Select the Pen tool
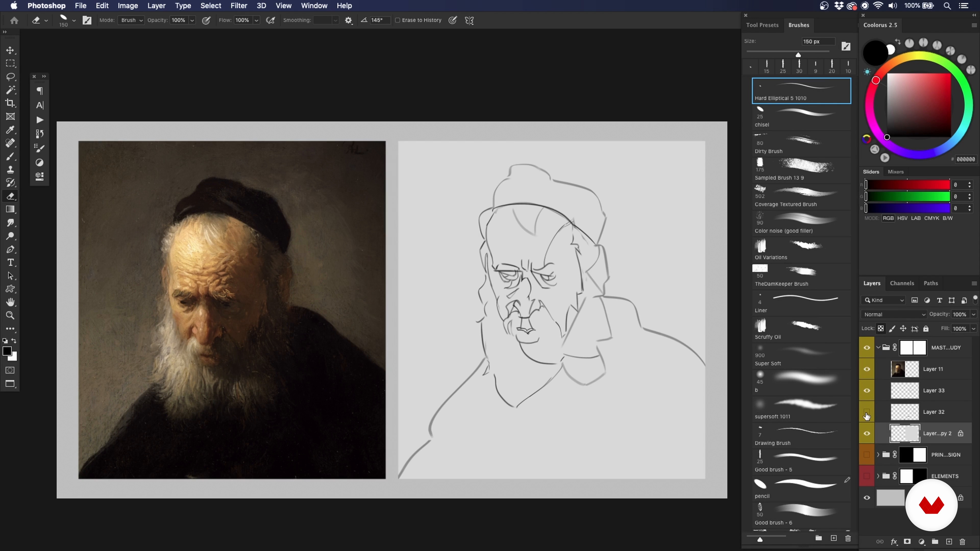 (x=10, y=249)
